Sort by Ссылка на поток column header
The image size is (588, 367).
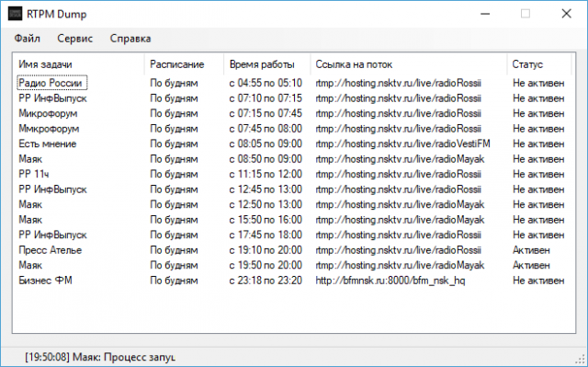click(409, 64)
